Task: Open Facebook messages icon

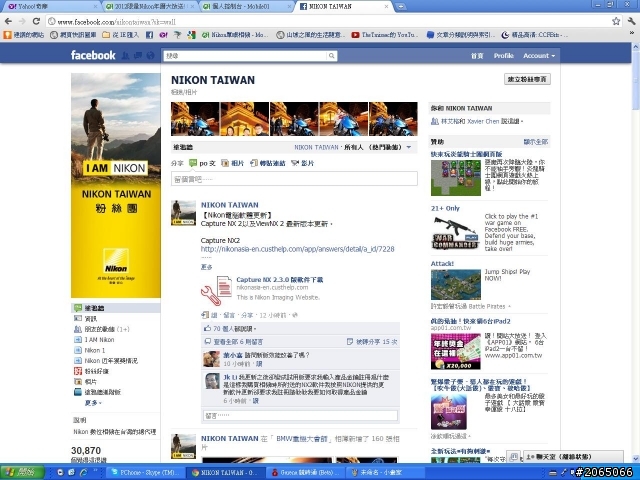Action: pos(138,56)
